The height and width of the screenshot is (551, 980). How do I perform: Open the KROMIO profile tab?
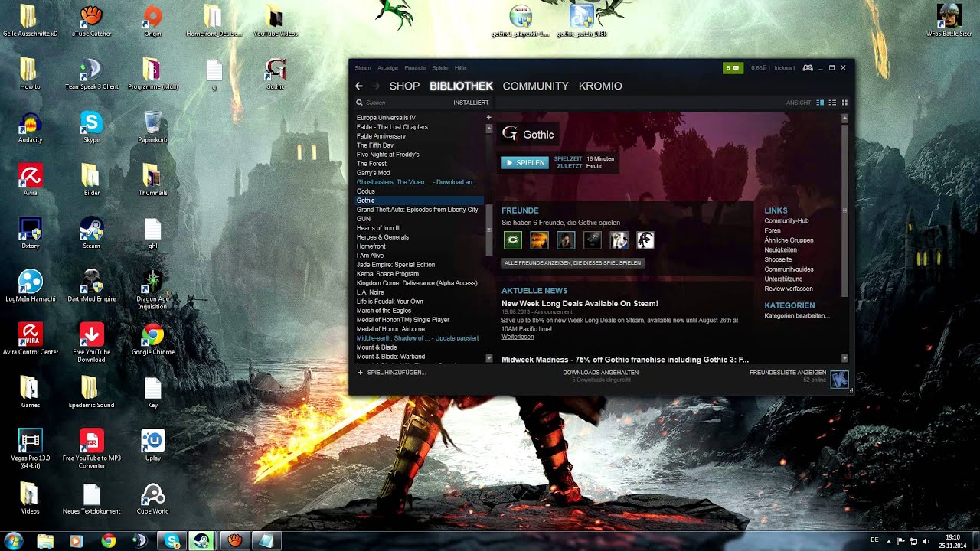pyautogui.click(x=600, y=86)
